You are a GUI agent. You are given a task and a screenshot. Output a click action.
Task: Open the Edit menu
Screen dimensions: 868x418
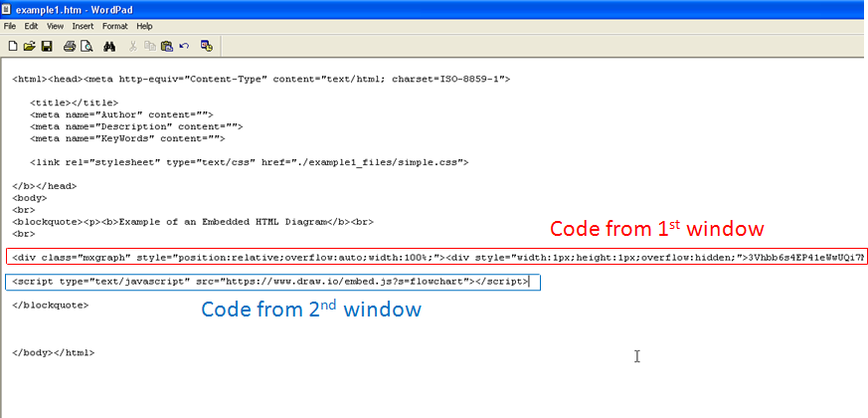31,26
